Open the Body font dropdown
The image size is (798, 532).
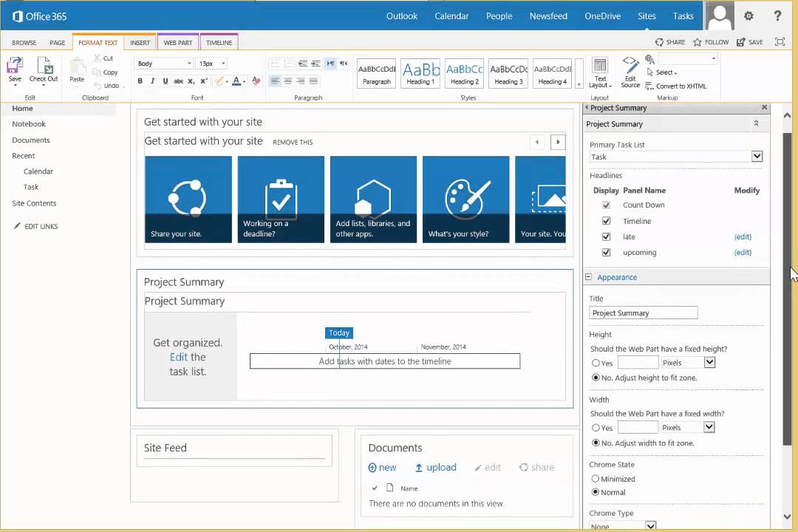pyautogui.click(x=189, y=64)
